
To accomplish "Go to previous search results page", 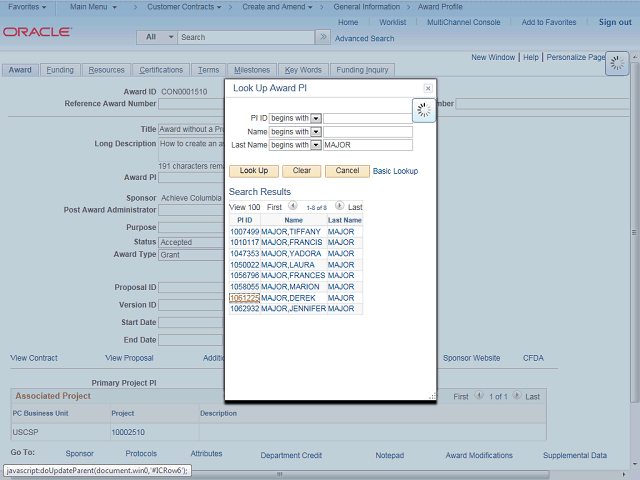I will (293, 206).
